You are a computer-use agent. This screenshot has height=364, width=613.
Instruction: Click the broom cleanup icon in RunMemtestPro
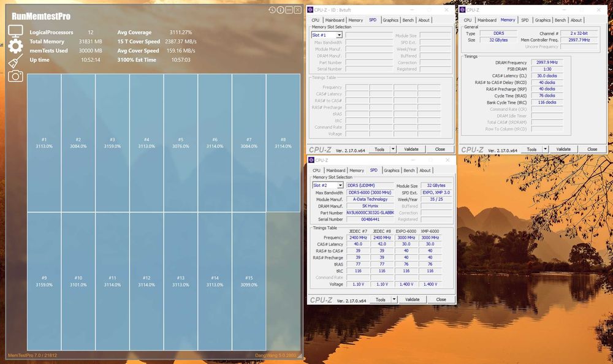(x=15, y=61)
